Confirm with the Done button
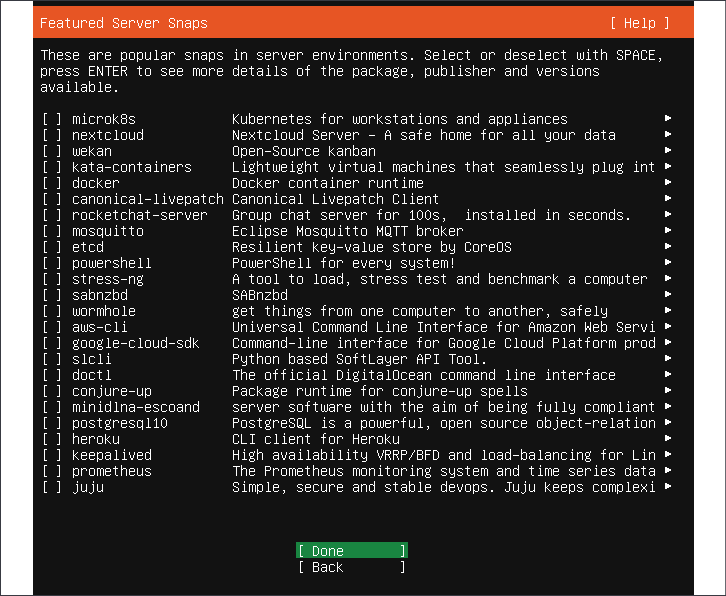 (352, 551)
